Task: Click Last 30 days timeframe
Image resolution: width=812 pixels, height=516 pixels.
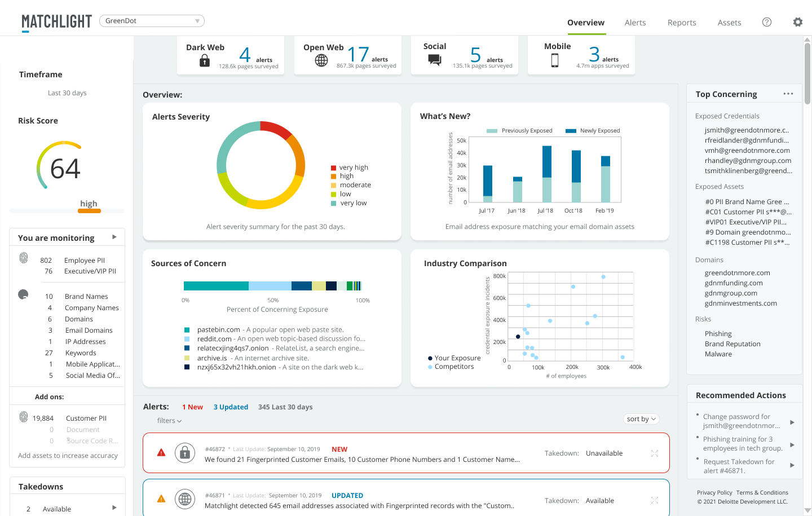Action: [x=67, y=93]
